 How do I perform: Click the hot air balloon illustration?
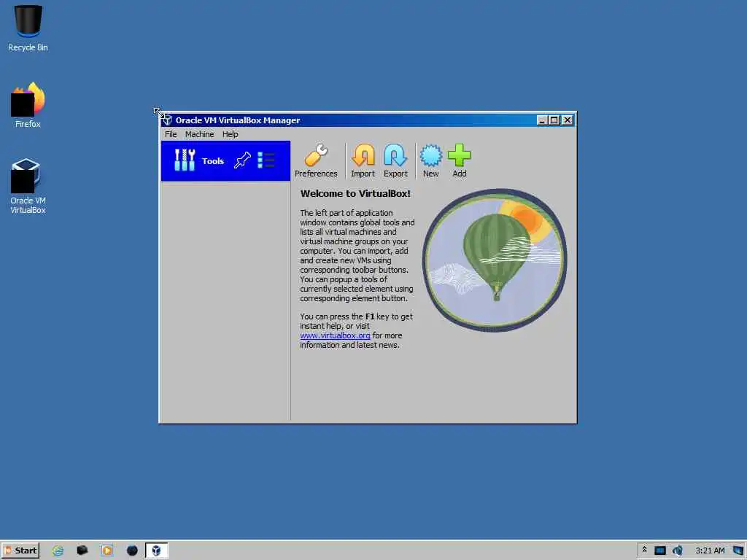(x=495, y=260)
